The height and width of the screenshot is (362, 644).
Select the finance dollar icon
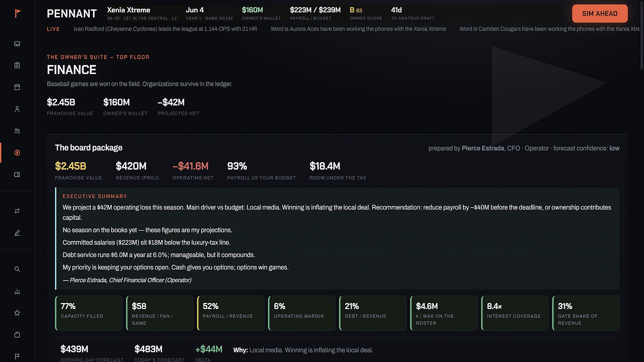(17, 153)
